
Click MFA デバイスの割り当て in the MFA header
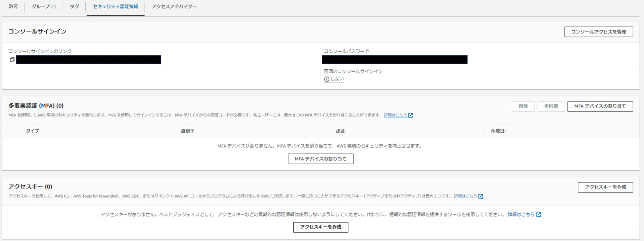tap(600, 106)
